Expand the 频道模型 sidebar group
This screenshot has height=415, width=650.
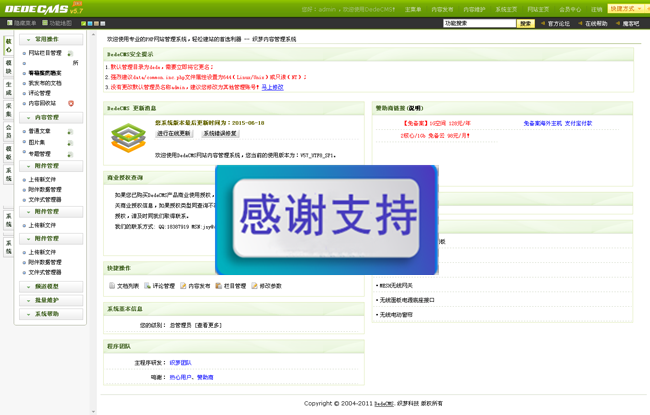click(51, 286)
